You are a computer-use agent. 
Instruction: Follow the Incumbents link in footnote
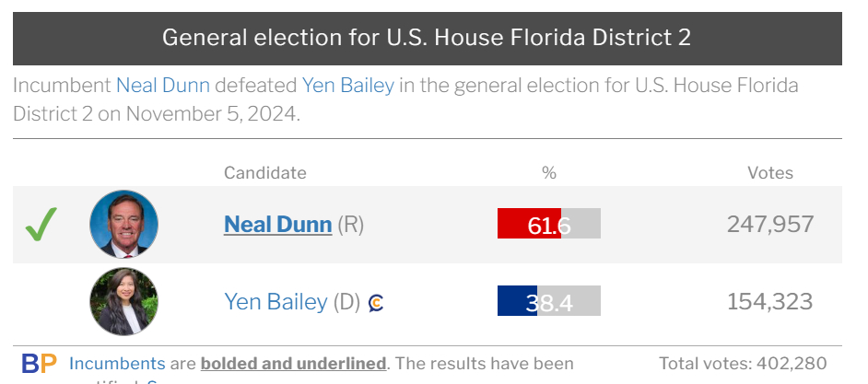point(117,364)
